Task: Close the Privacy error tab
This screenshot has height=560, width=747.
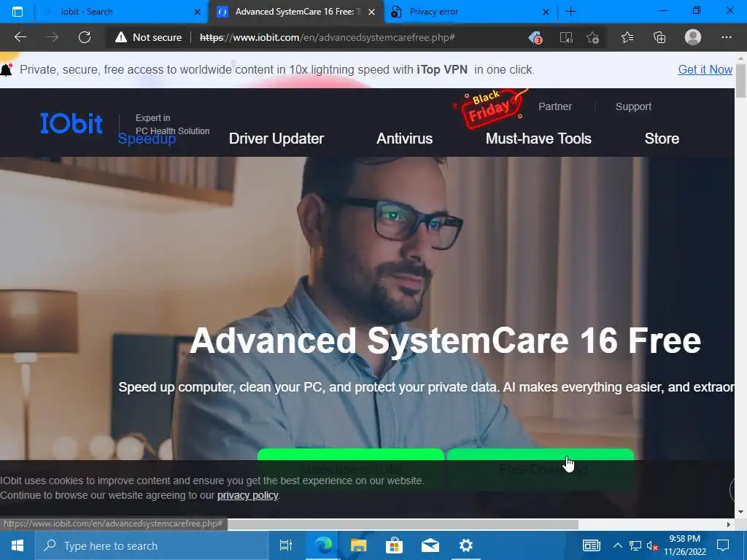Action: [546, 12]
